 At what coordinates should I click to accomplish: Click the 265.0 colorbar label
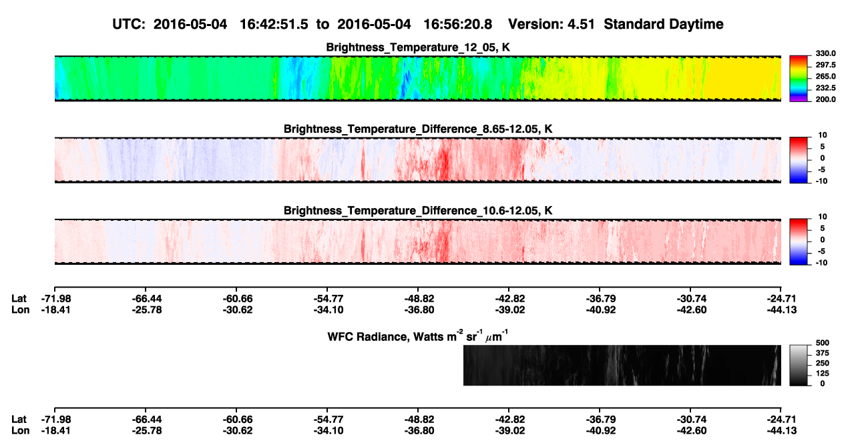[827, 77]
